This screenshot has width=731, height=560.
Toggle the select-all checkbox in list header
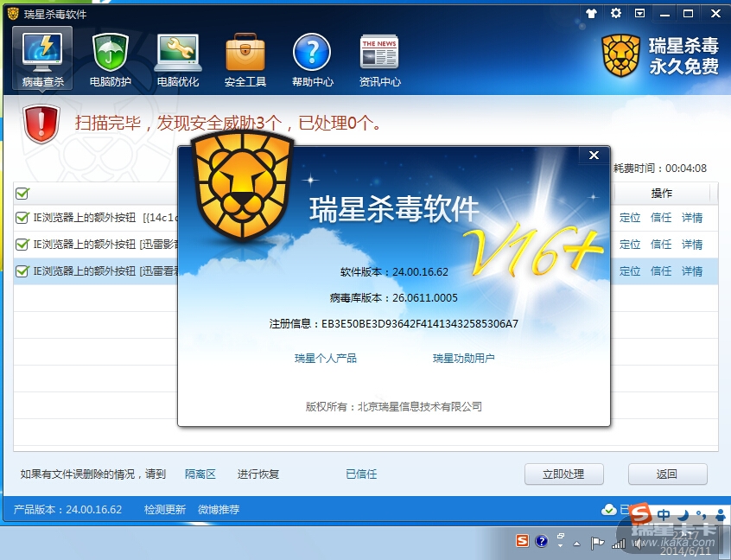[22, 193]
